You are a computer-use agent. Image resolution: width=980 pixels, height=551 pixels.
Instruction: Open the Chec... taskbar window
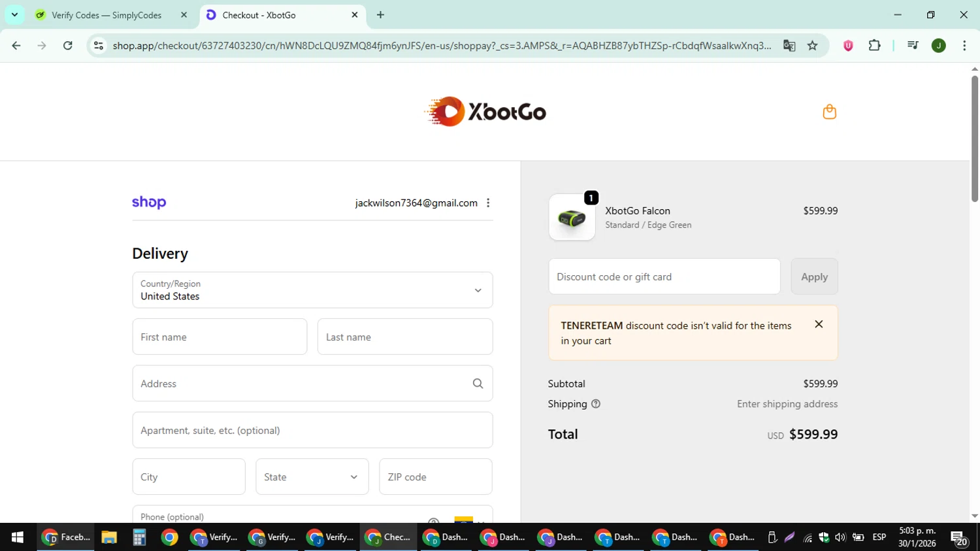tap(389, 537)
